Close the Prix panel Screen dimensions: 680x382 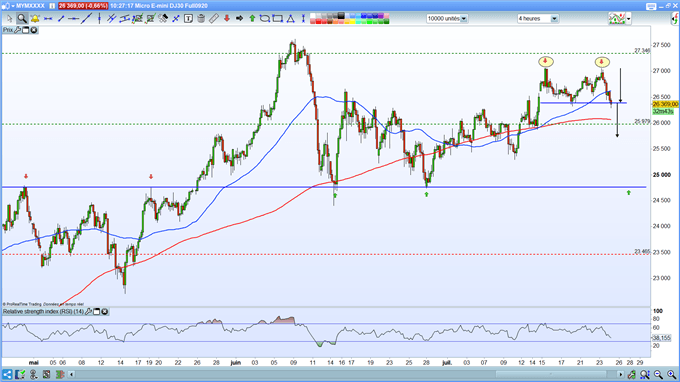(33, 30)
